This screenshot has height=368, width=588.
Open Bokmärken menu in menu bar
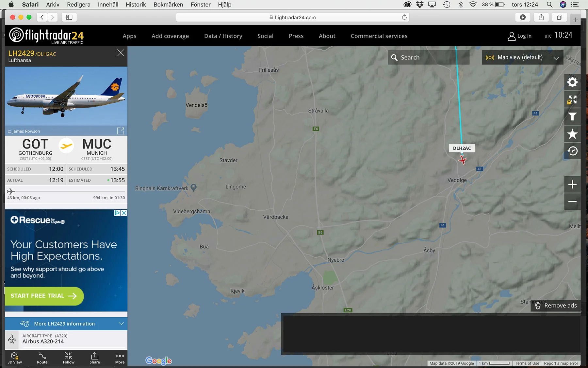(x=168, y=5)
